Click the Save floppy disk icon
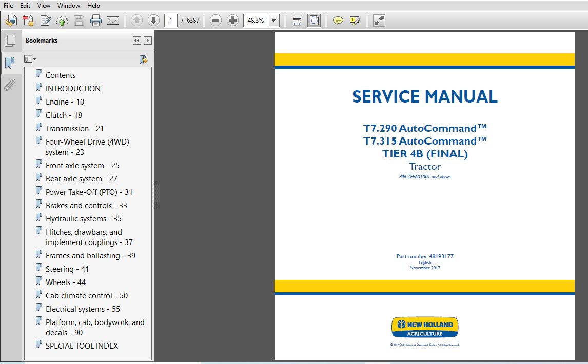The image size is (588, 364). click(x=79, y=20)
